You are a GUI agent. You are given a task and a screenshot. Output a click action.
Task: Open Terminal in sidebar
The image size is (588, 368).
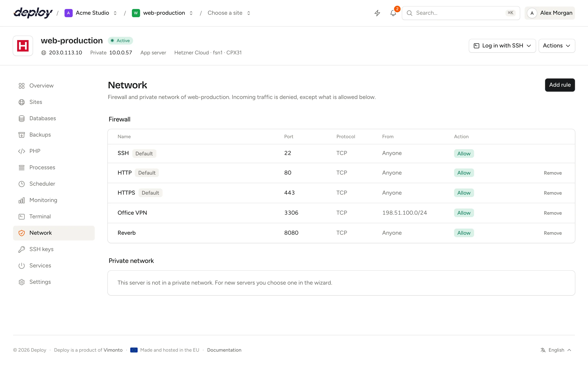(54, 216)
